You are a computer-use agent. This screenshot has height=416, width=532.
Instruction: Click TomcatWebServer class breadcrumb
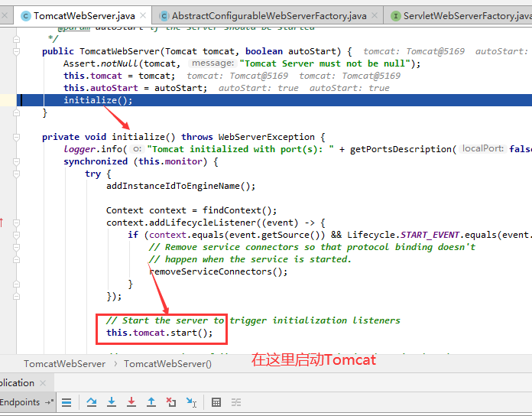click(64, 364)
